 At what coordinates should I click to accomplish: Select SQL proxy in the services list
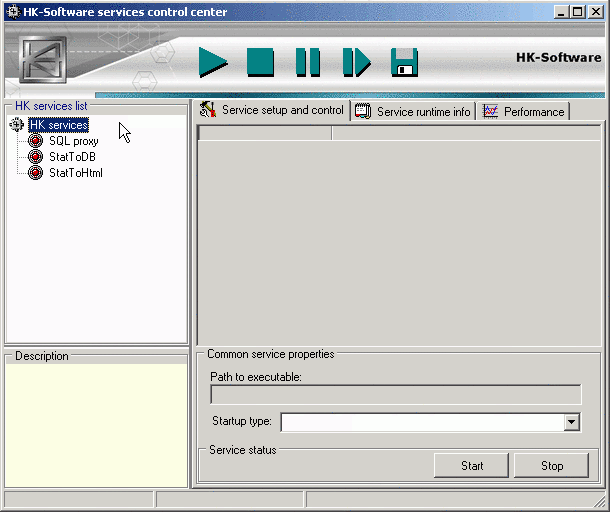click(x=74, y=141)
